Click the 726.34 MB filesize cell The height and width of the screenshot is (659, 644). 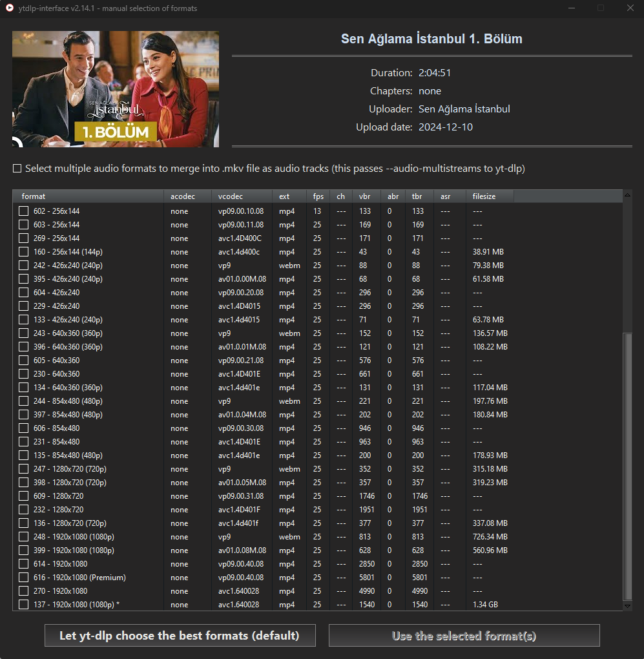click(x=490, y=537)
